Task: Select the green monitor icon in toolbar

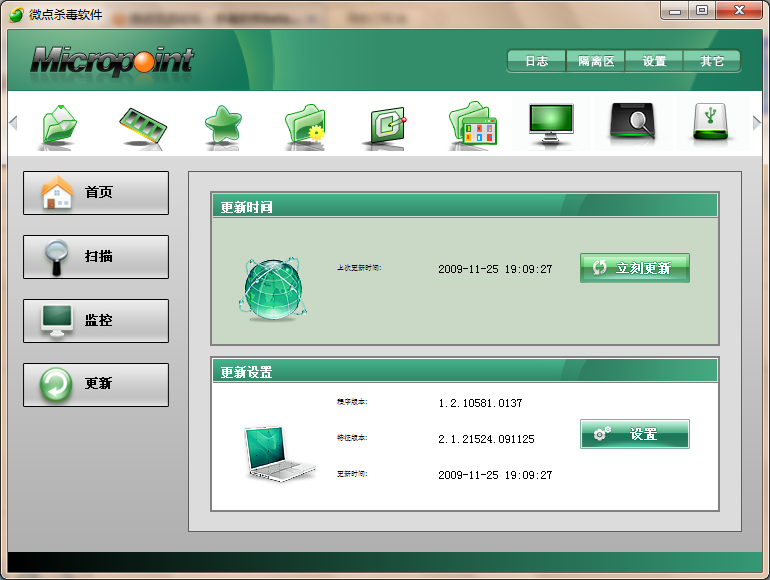Action: pos(551,123)
